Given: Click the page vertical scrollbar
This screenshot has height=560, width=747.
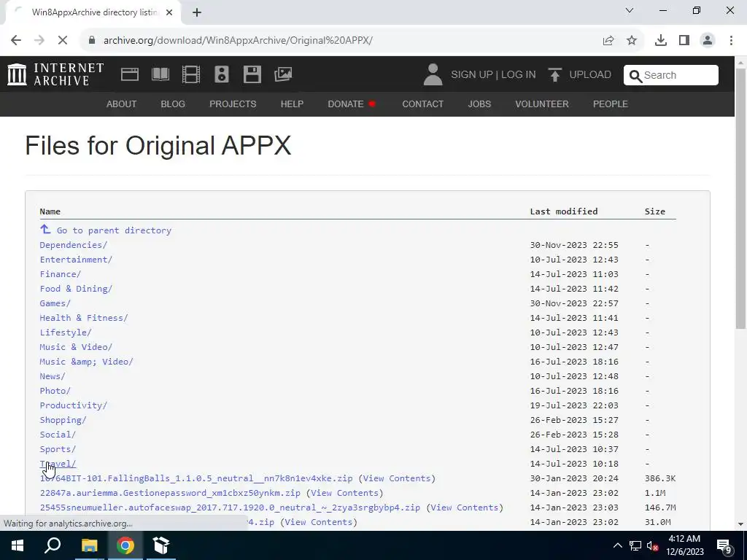Looking at the screenshot, I should pyautogui.click(x=740, y=199).
